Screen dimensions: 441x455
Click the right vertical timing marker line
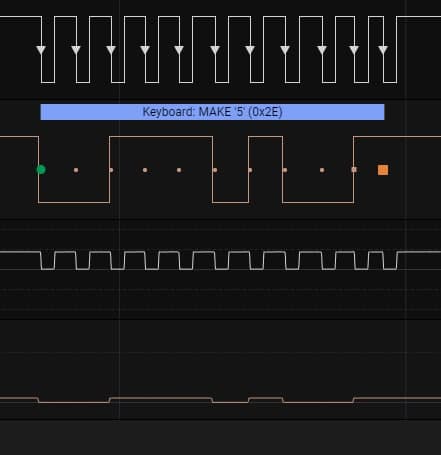pos(406,210)
